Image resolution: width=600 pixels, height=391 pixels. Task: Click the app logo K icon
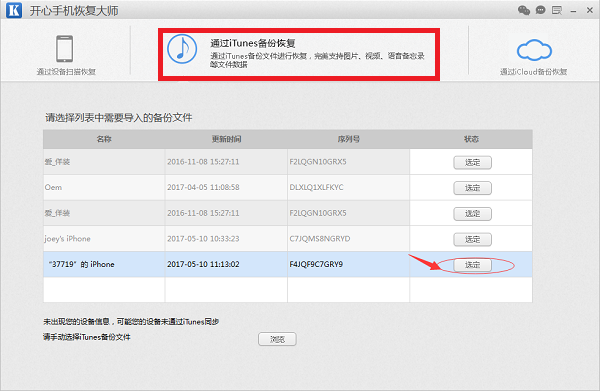pos(14,10)
